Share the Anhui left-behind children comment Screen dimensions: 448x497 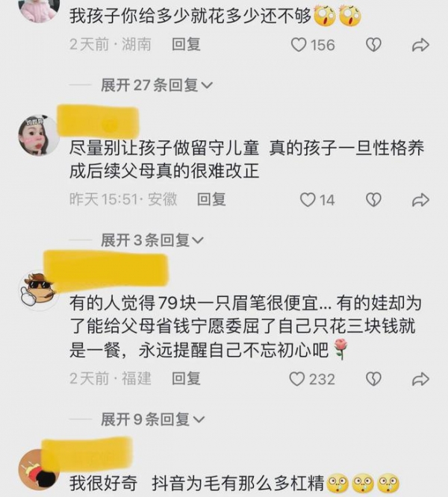420,200
